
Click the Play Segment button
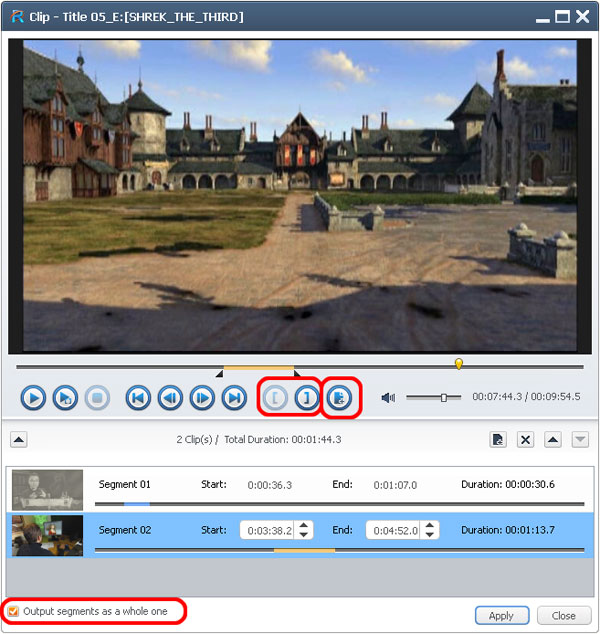pos(65,398)
